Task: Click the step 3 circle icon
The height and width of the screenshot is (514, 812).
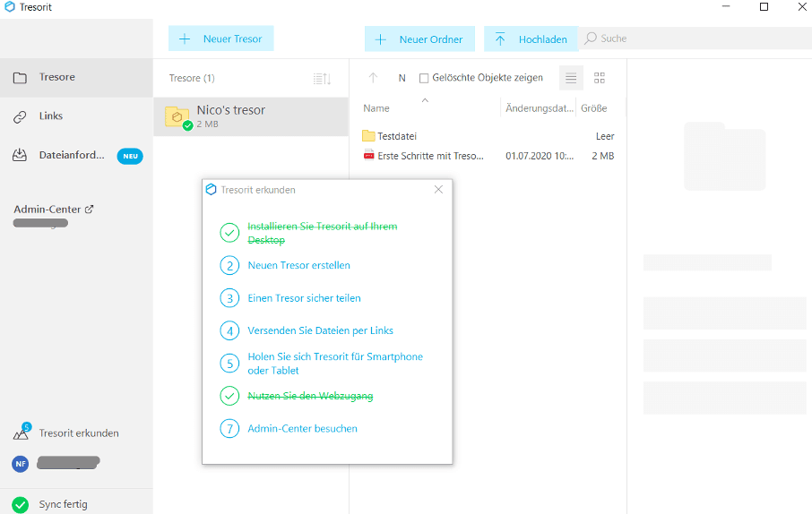Action: [229, 298]
